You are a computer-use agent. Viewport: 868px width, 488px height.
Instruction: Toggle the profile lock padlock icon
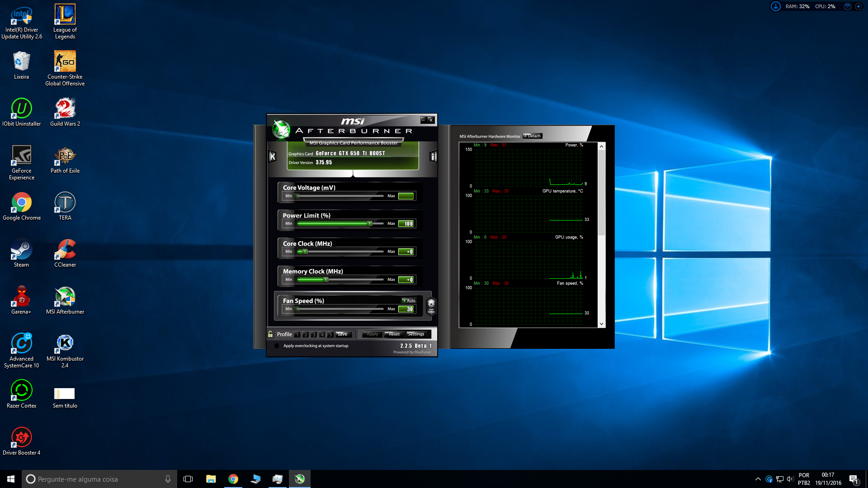point(270,334)
